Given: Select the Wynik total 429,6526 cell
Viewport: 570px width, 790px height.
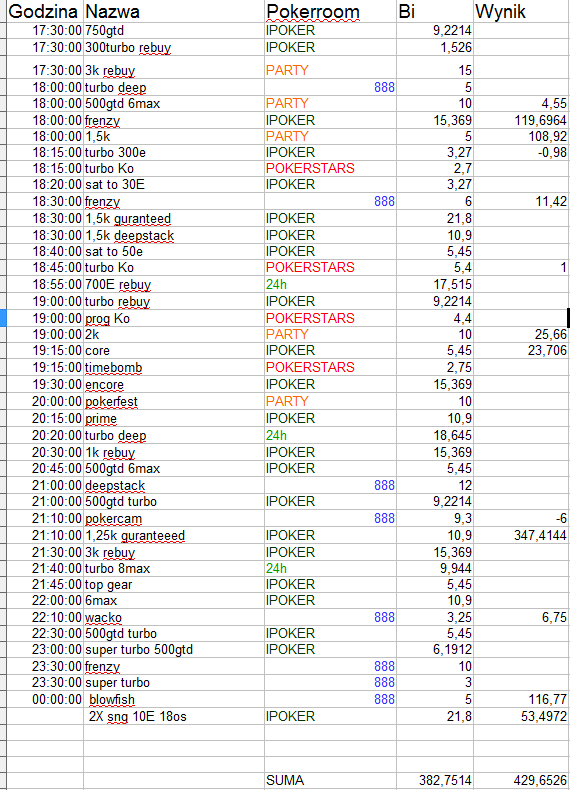Looking at the screenshot, I should 521,780.
